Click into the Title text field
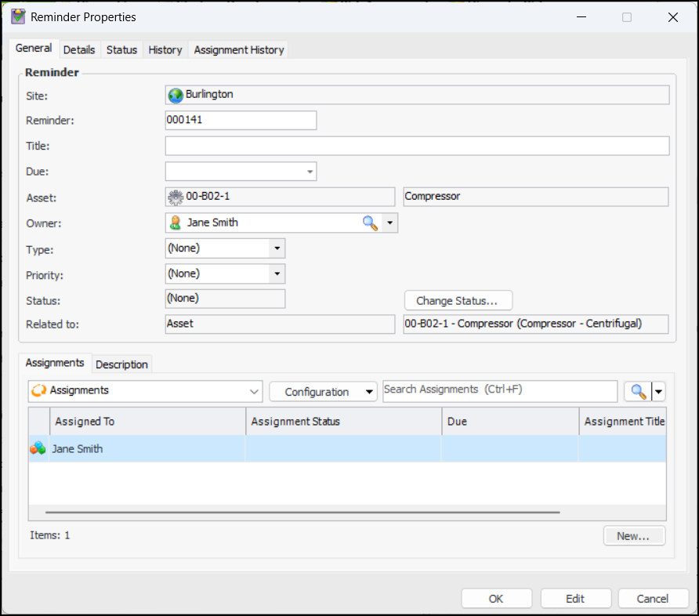The height and width of the screenshot is (616, 699). (417, 147)
